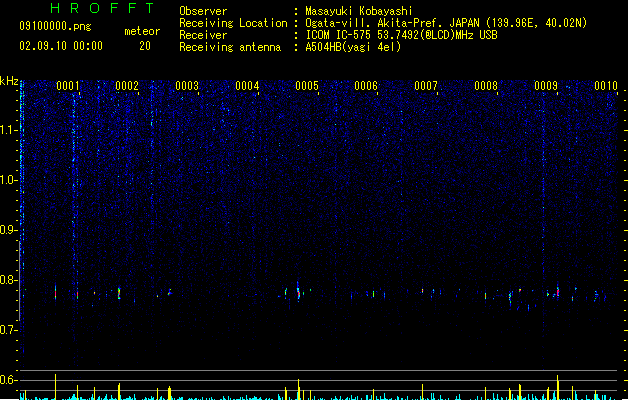Click the meteor label
The image size is (629, 400).
pyautogui.click(x=142, y=31)
